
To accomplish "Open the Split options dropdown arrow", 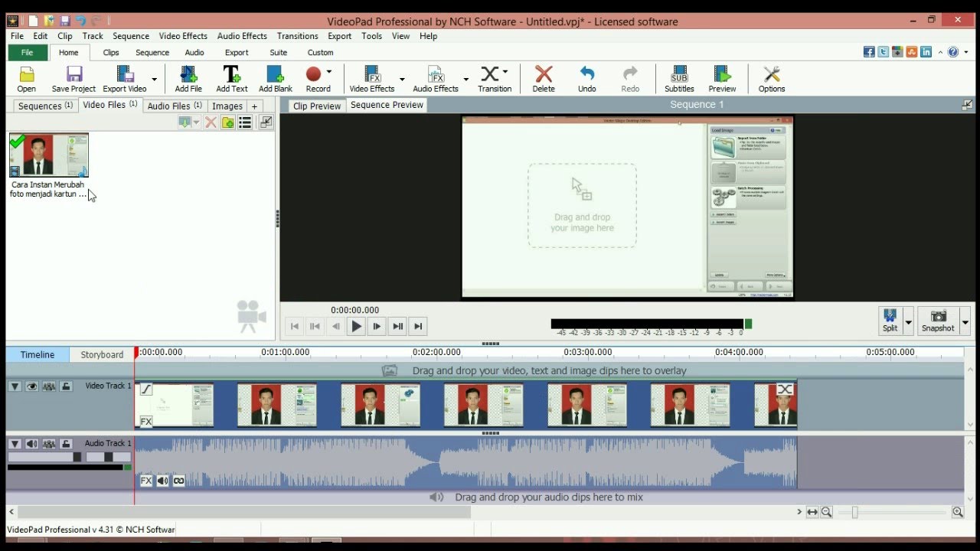I will (909, 322).
